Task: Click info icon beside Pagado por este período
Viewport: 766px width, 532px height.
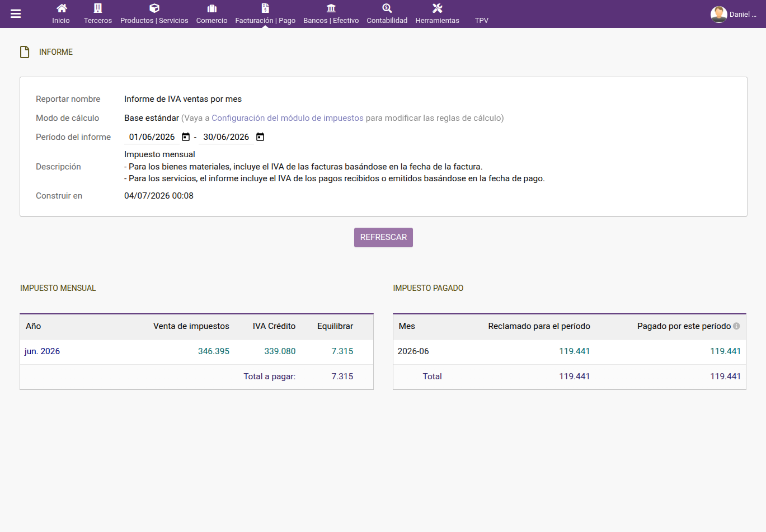Action: 736,326
